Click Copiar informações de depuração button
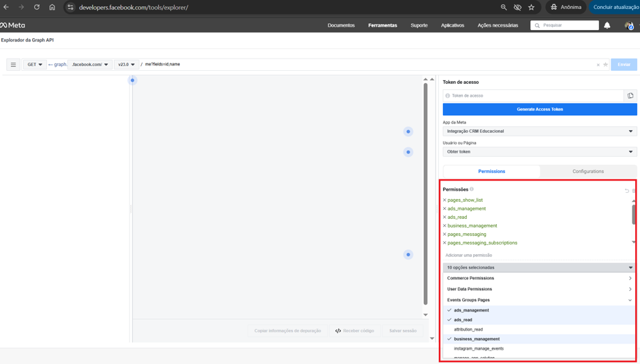The height and width of the screenshot is (364, 640). pos(288,331)
